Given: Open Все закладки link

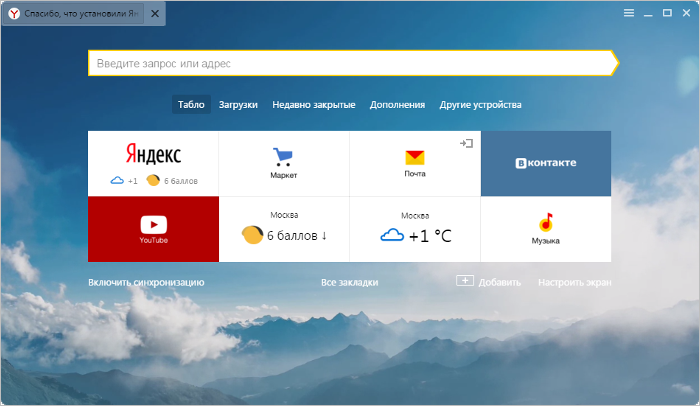Looking at the screenshot, I should click(x=350, y=282).
